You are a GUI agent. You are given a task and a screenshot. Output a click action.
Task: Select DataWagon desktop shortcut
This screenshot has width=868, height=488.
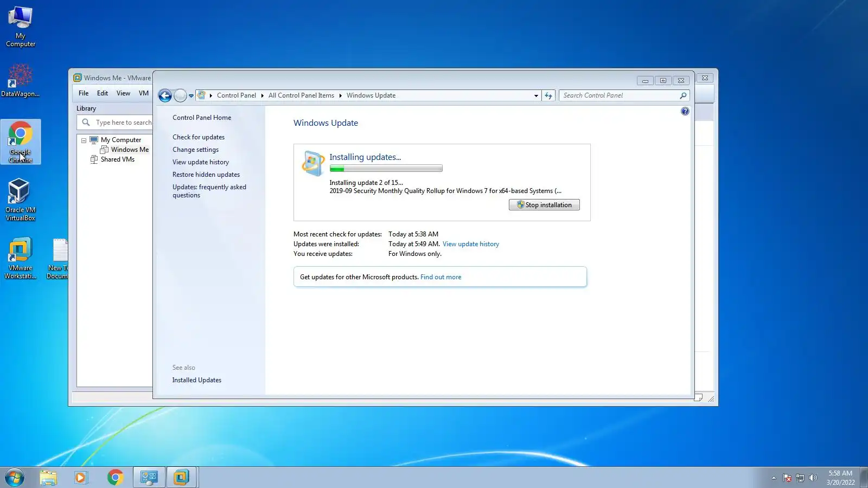point(21,80)
